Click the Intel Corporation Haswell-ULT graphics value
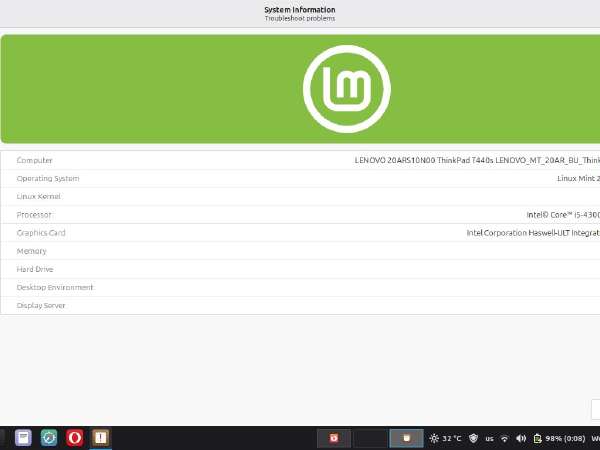Image resolution: width=600 pixels, height=450 pixels. point(533,233)
